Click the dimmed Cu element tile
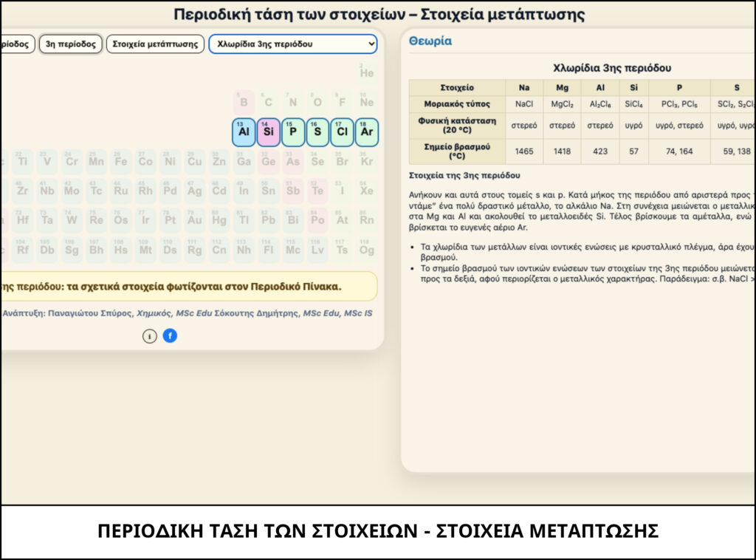Image resolution: width=756 pixels, height=560 pixels. pos(195,162)
